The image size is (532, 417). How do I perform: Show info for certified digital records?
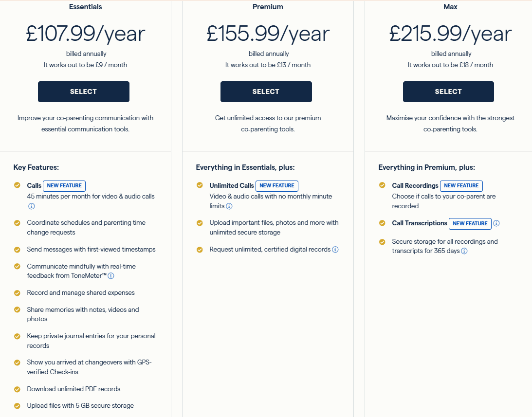click(335, 250)
